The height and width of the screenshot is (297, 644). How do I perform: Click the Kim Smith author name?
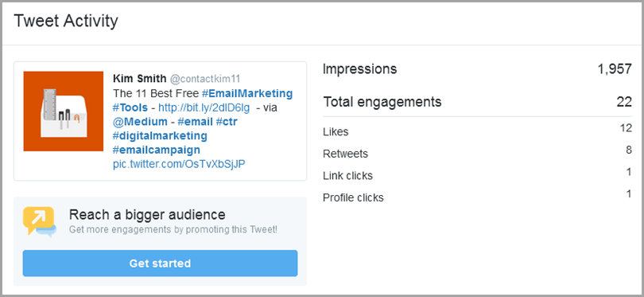140,79
